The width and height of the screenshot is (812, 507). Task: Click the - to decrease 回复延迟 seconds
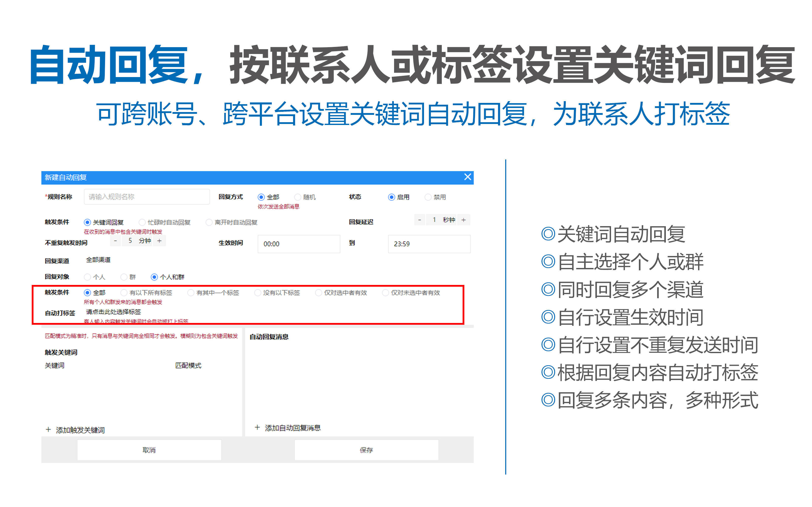(419, 220)
